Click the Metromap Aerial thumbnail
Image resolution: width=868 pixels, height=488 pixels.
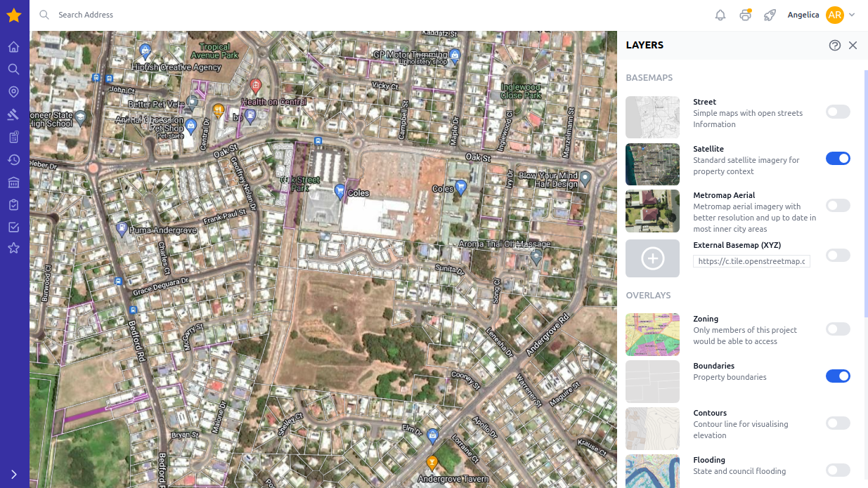pyautogui.click(x=652, y=211)
